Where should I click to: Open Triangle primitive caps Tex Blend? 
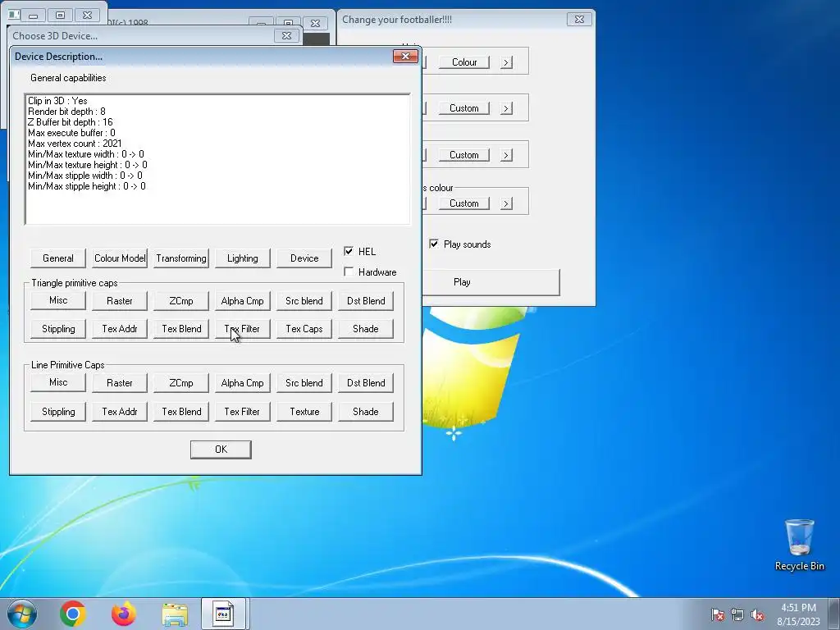coord(181,329)
